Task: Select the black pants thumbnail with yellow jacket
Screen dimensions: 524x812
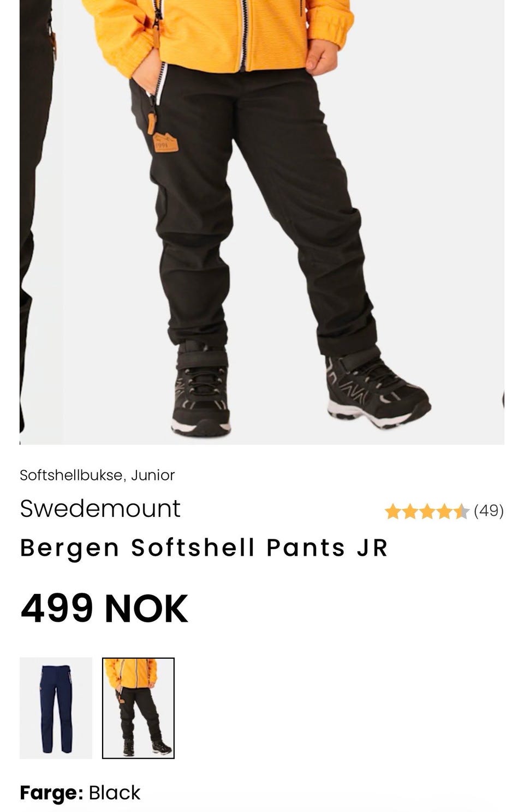Action: pos(138,708)
